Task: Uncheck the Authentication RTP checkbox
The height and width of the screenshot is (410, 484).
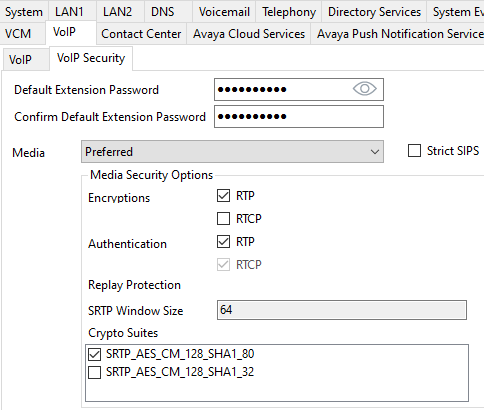Action: 223,242
